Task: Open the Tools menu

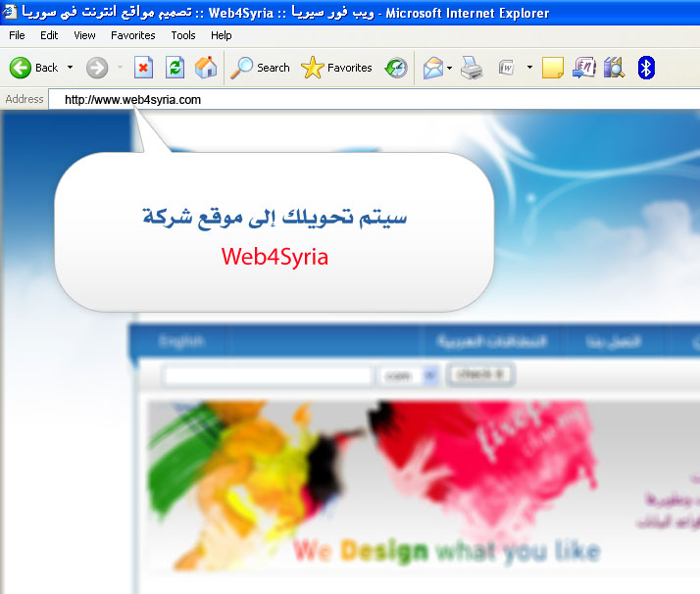Action: [x=183, y=35]
